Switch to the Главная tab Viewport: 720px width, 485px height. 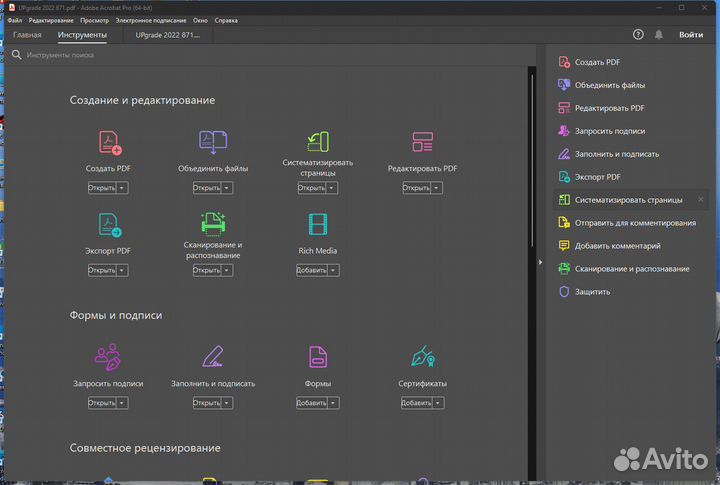(x=27, y=35)
